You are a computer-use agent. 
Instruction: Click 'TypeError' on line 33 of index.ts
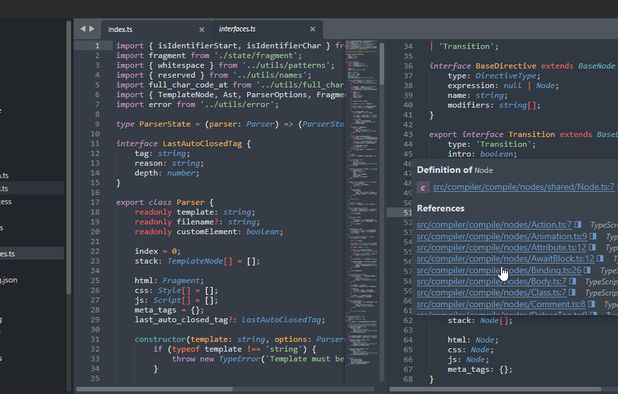point(239,359)
